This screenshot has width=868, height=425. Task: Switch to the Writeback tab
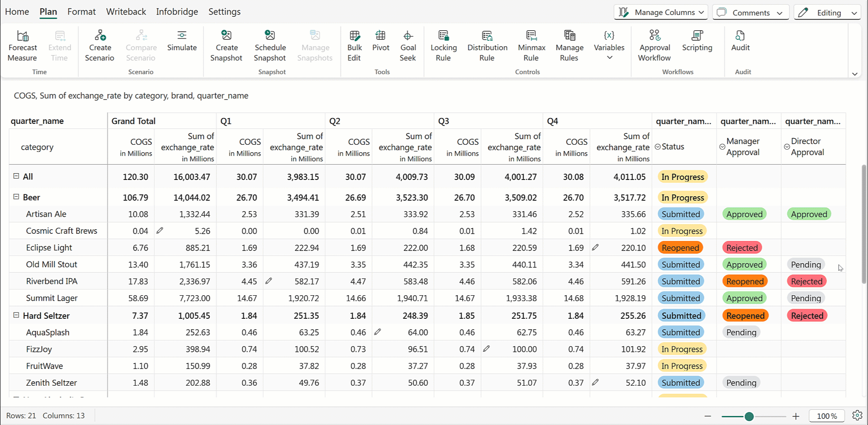(x=126, y=12)
